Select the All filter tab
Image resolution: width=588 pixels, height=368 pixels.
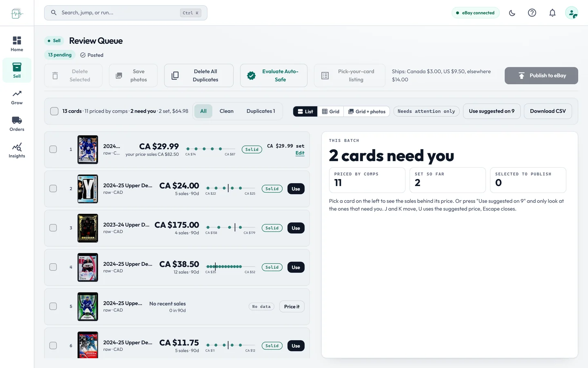pos(203,111)
